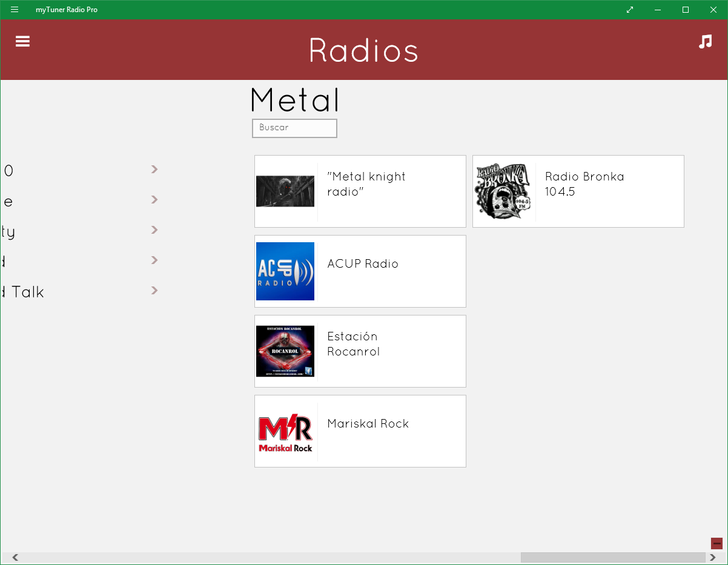Minimize the myTuner Radio Pro window
This screenshot has width=728, height=565.
point(658,10)
